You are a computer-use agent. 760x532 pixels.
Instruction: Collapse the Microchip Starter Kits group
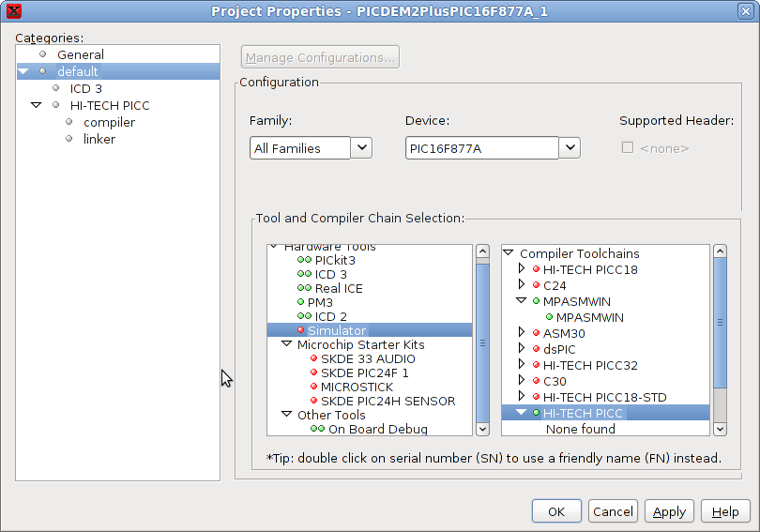pos(287,344)
